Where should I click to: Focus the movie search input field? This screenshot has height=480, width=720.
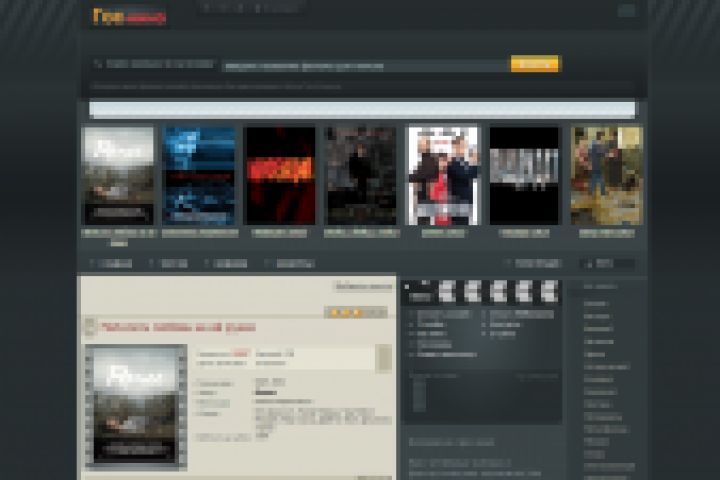point(366,66)
